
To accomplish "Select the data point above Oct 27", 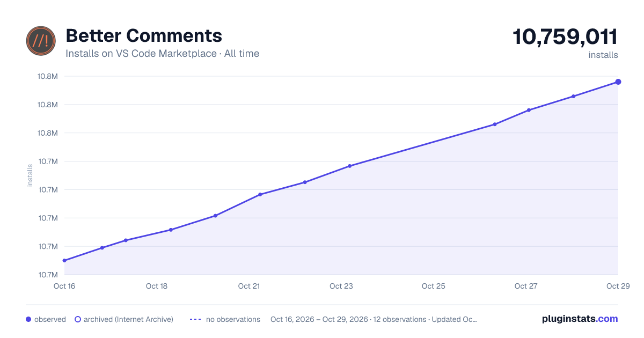I will pyautogui.click(x=529, y=110).
